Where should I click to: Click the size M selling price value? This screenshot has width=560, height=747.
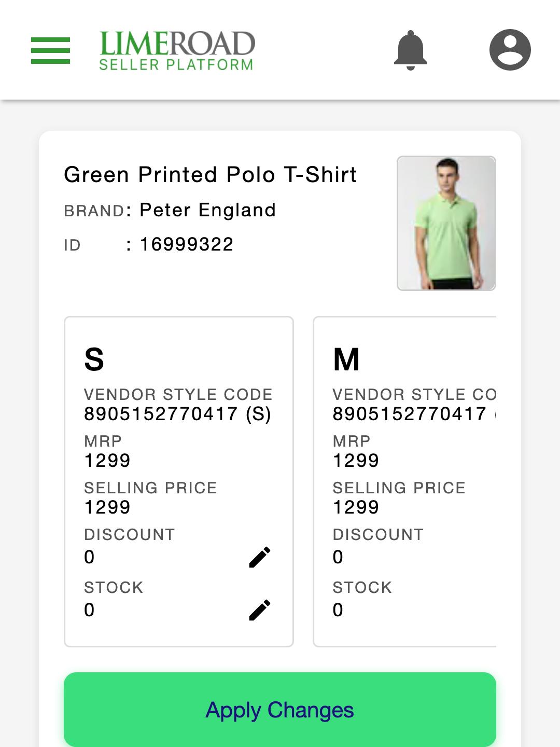point(356,507)
